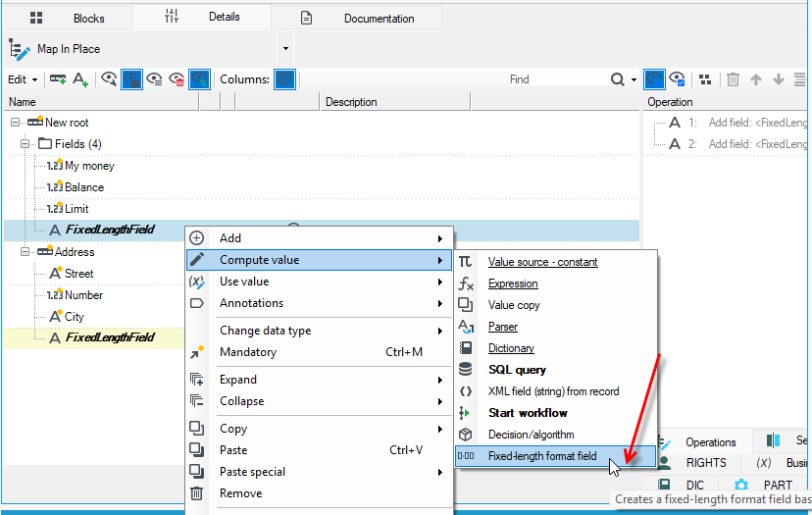Toggle the highlighted eye button in Operation toolbar

click(x=654, y=79)
